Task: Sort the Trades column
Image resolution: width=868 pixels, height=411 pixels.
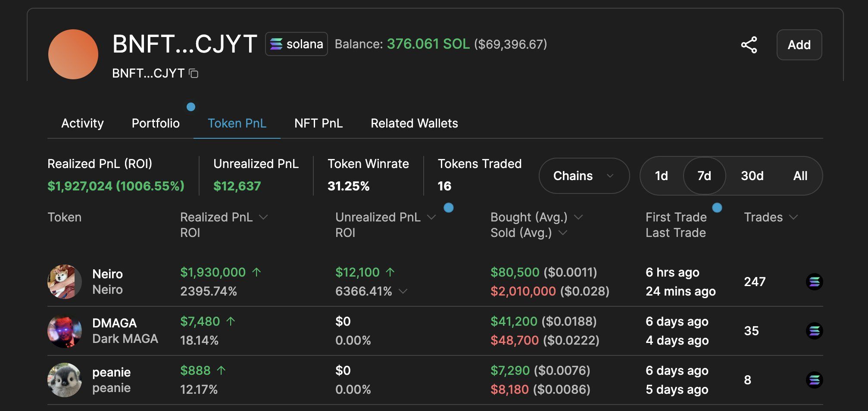Action: tap(793, 218)
